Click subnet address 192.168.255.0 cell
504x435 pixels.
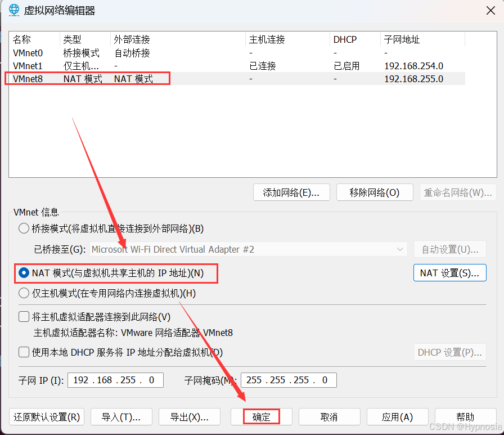413,79
